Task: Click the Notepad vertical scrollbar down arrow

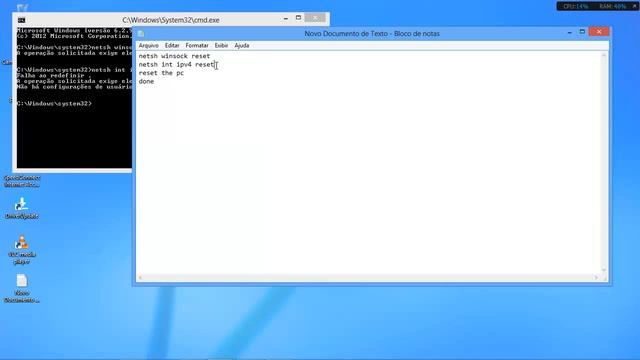Action: pyautogui.click(x=604, y=270)
